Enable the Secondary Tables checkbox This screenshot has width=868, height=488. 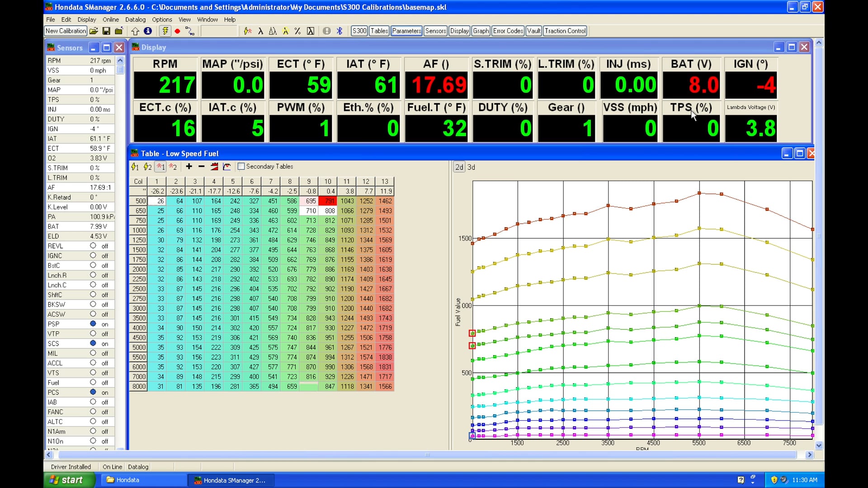point(241,166)
